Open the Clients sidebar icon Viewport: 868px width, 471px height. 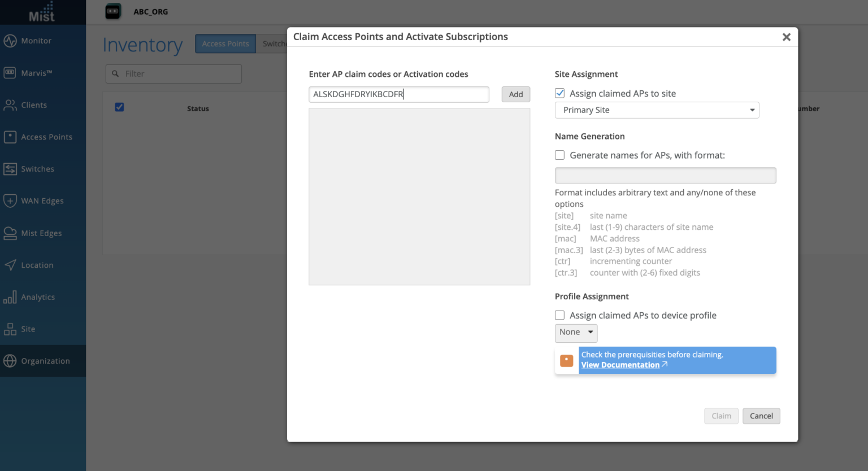(x=10, y=105)
